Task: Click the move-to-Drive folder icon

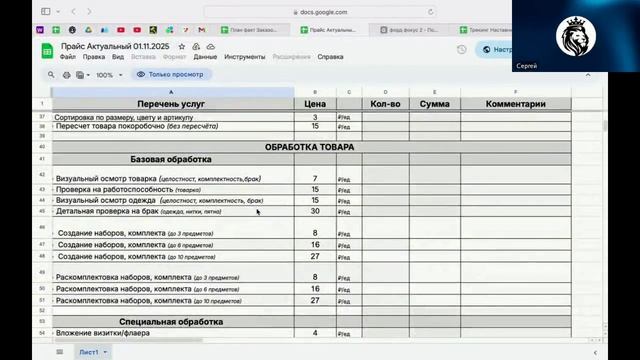Action: pos(196,47)
